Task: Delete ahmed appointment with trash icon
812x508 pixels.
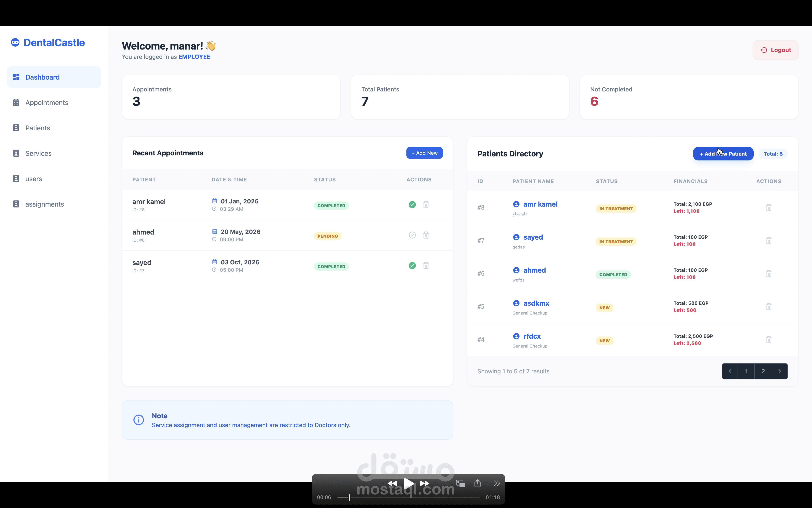Action: (426, 235)
